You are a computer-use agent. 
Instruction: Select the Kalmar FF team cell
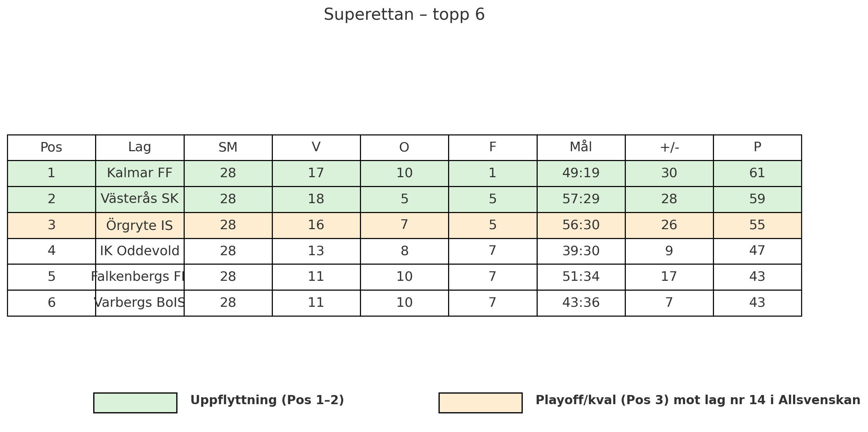(x=139, y=173)
